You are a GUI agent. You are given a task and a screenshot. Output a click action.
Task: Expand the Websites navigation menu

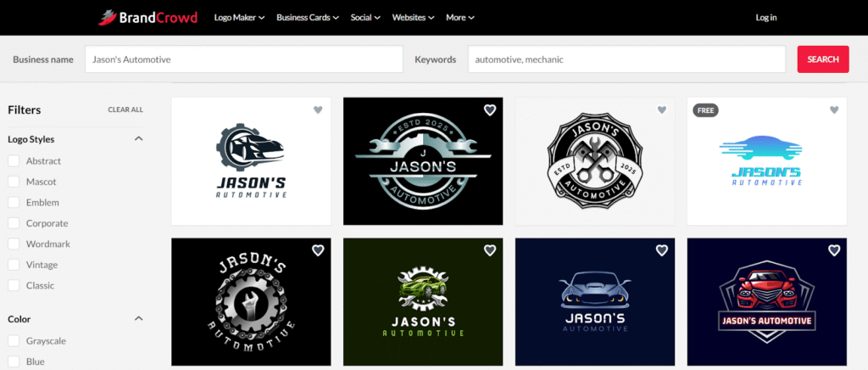click(415, 17)
